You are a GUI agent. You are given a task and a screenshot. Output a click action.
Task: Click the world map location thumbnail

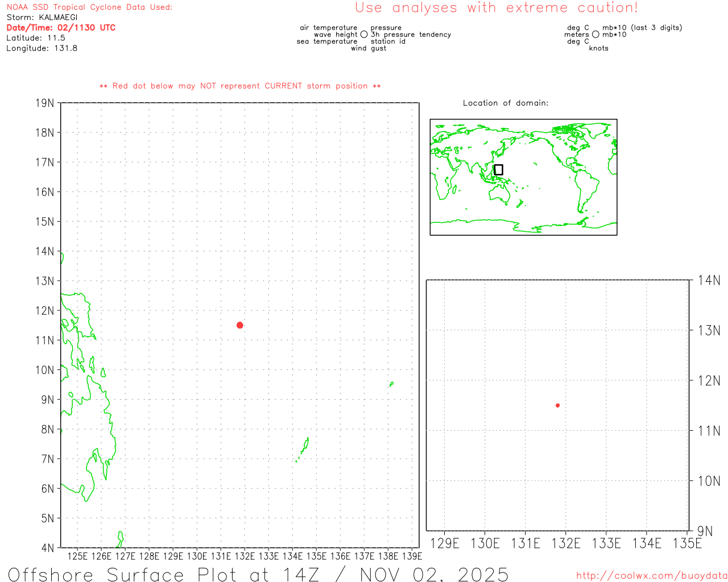click(x=523, y=177)
